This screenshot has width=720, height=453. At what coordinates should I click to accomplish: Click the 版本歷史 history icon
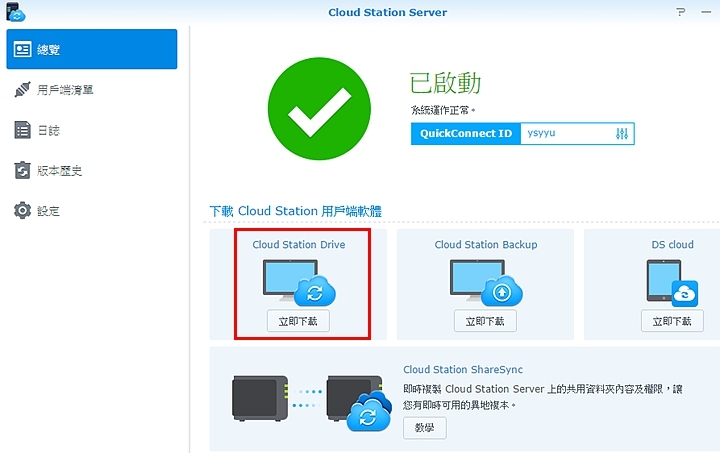(x=22, y=170)
